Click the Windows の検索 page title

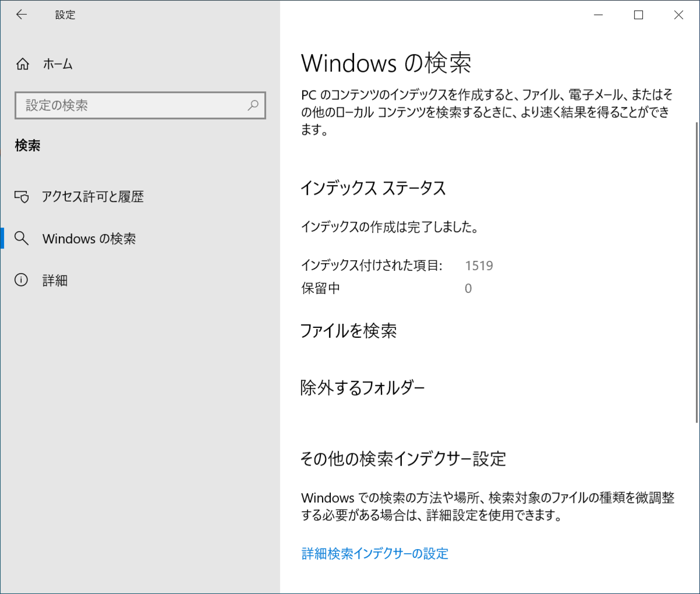coord(386,63)
